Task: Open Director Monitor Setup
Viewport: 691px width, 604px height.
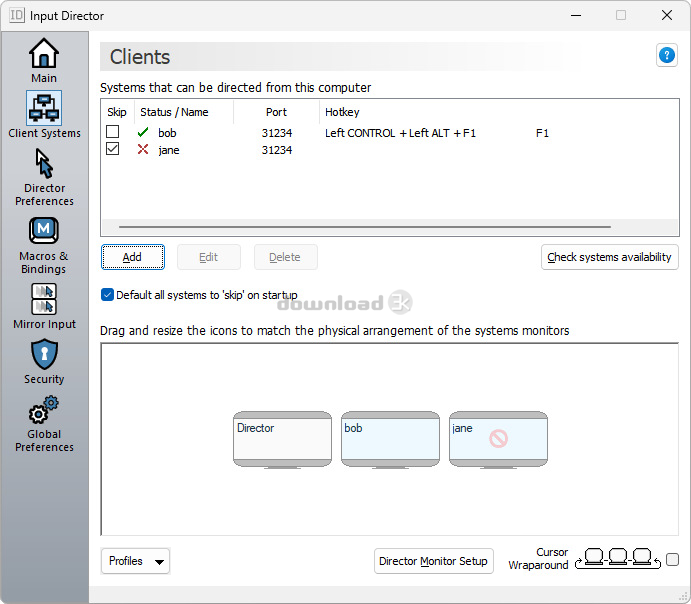Action: [434, 561]
